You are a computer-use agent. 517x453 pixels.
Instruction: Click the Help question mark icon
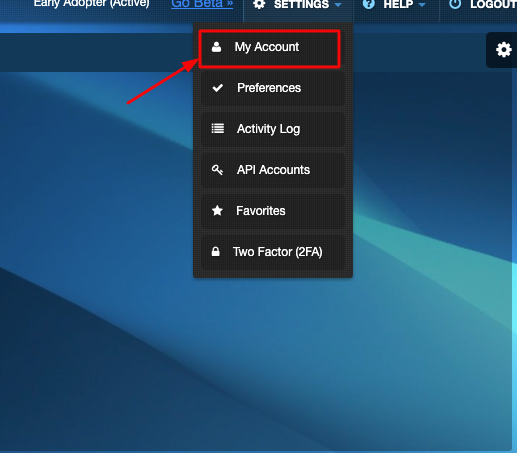tap(369, 4)
